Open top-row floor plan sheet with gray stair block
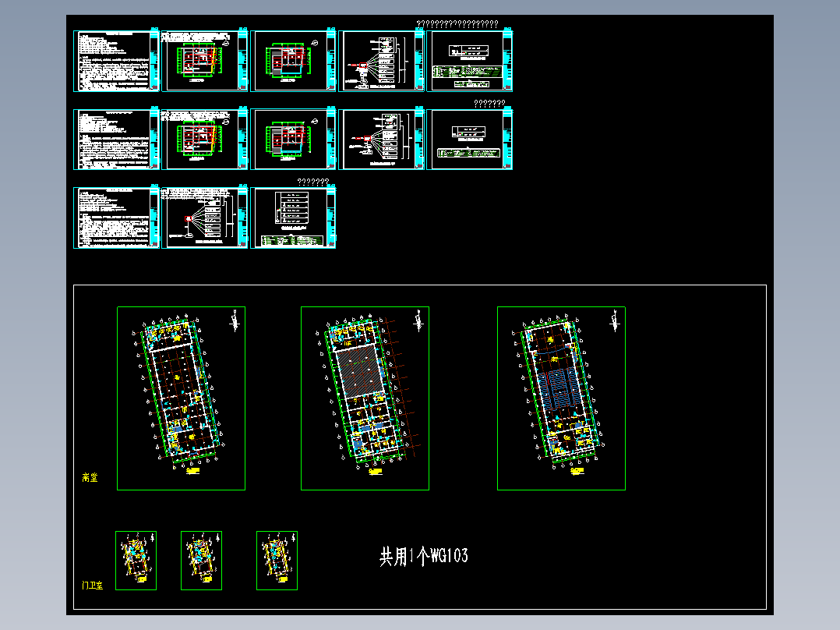Screen dimensions: 840x630 pos(293,61)
